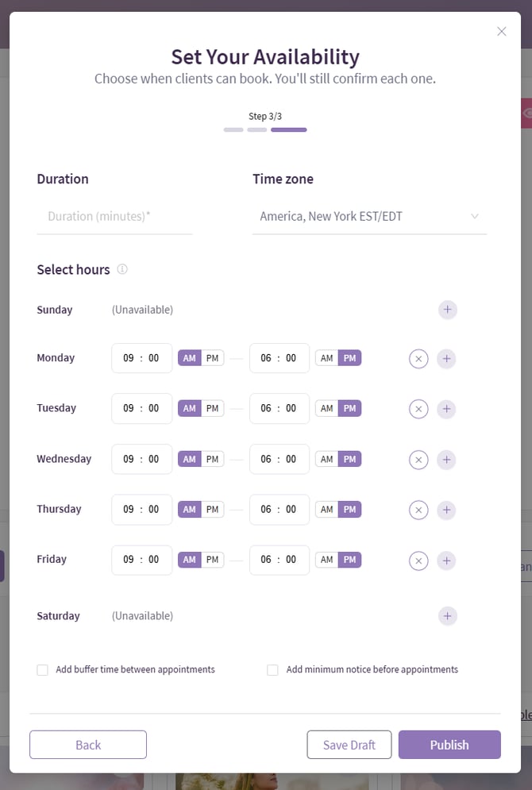Switch Monday start time to PM
This screenshot has width=532, height=790.
point(212,358)
